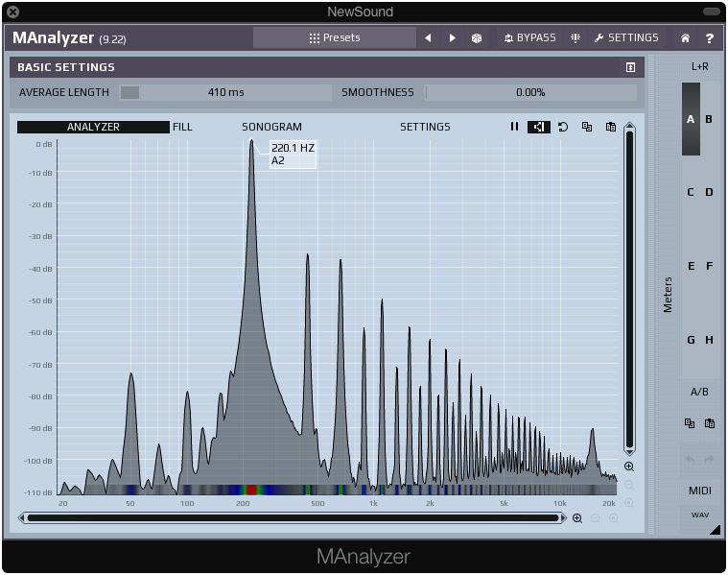Click the A/B comparison button
The width and height of the screenshot is (728, 575).
699,392
